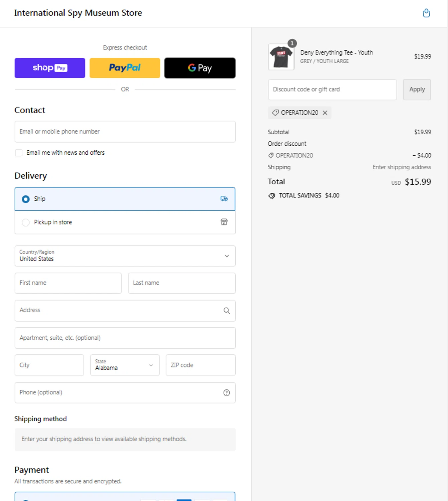Viewport: 448px width, 501px height.
Task: Click the Ship delivery truck icon
Action: pos(224,199)
